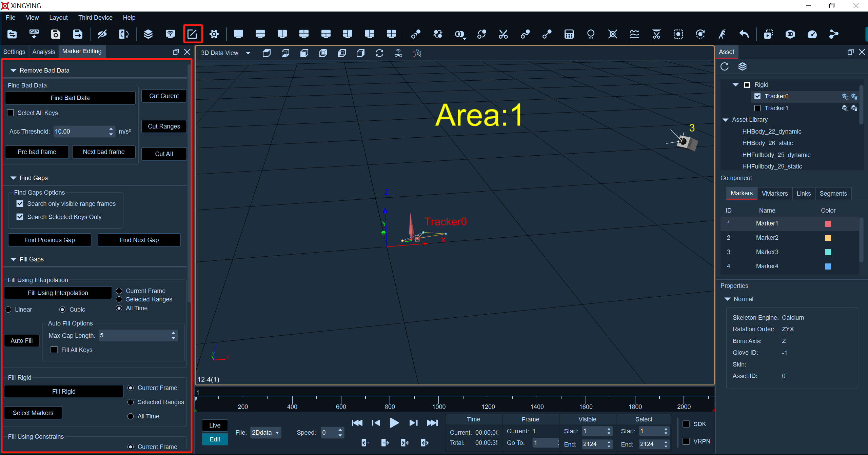Click the CAP capture toolbar icon
This screenshot has width=868, height=455.
34,34
